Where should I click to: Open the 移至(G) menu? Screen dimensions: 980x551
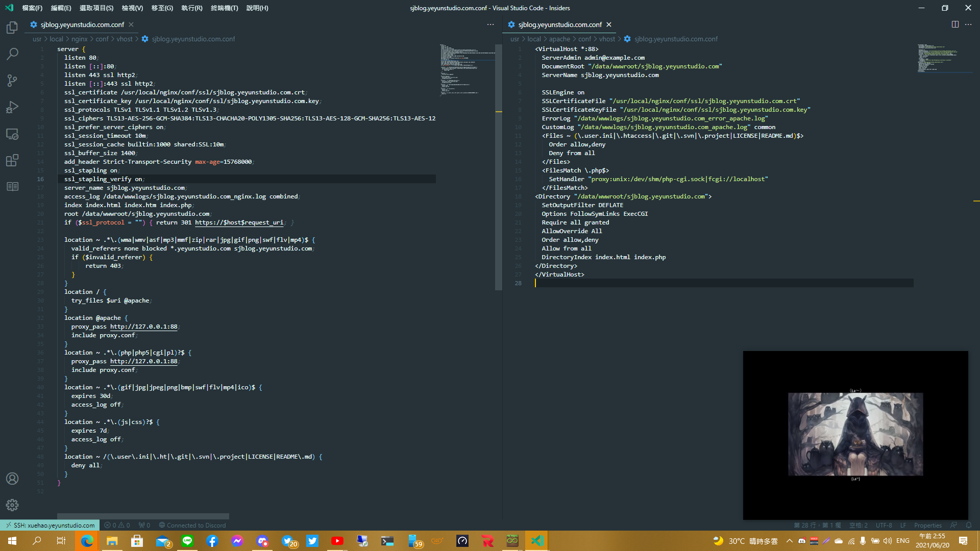pyautogui.click(x=162, y=8)
